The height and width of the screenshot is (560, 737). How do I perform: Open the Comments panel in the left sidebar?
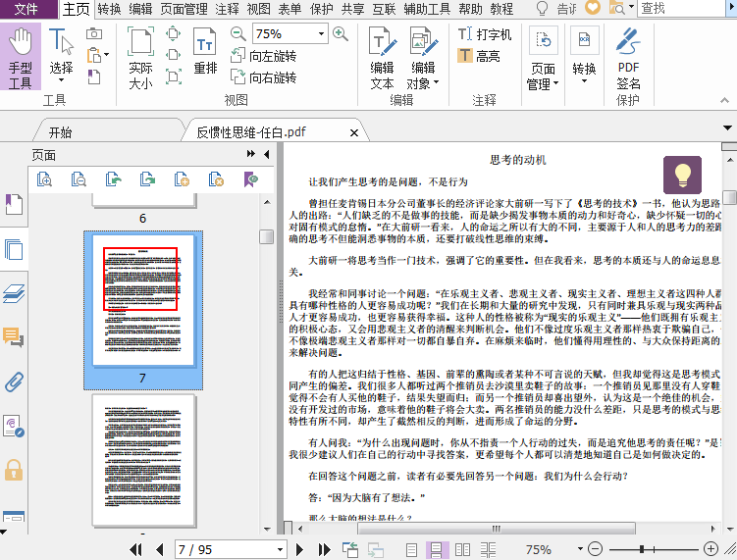pos(14,337)
